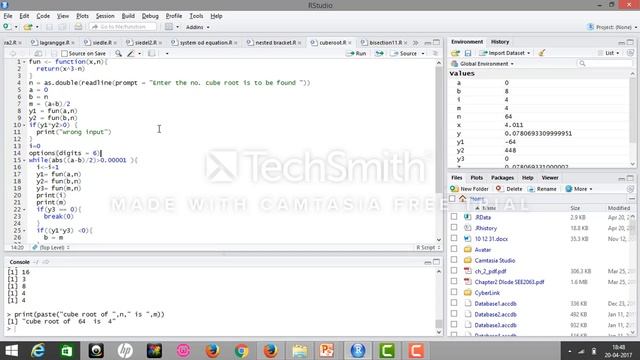640x360 pixels.
Task: Check the 10 12 31.docx checkbox
Action: coord(454,238)
